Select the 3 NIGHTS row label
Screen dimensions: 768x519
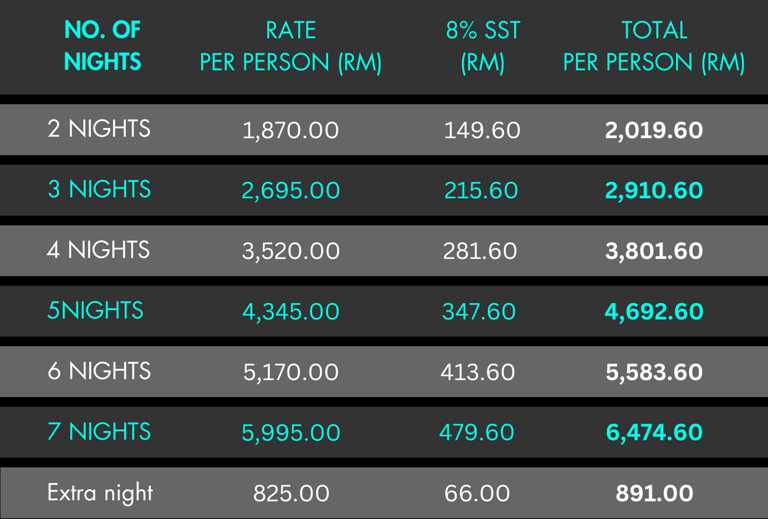[99, 189]
